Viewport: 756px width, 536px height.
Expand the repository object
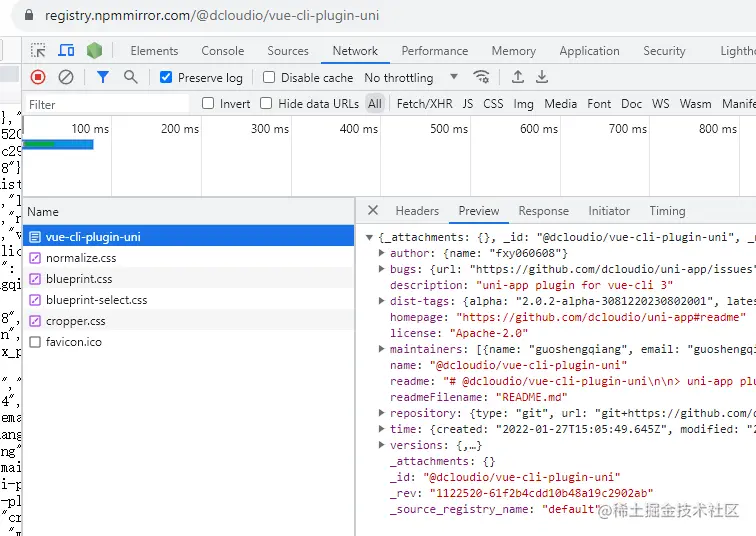coord(381,413)
